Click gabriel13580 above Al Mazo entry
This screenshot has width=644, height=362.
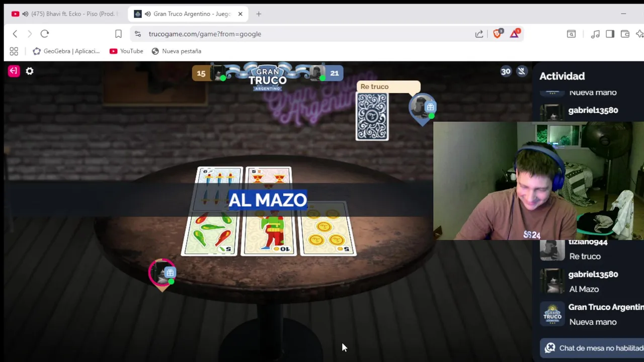click(593, 275)
